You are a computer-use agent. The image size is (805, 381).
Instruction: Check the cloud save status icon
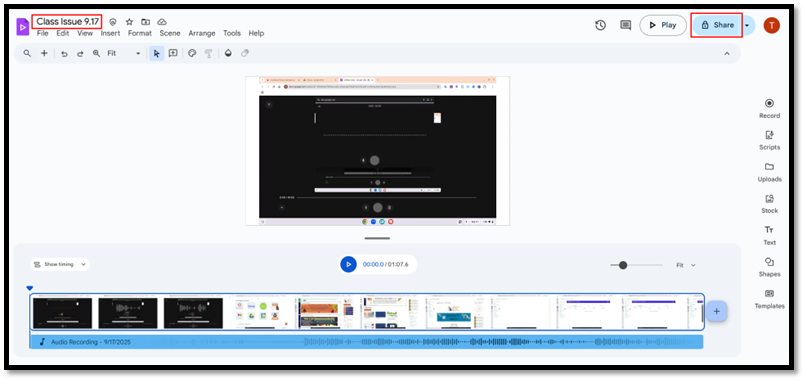[162, 22]
